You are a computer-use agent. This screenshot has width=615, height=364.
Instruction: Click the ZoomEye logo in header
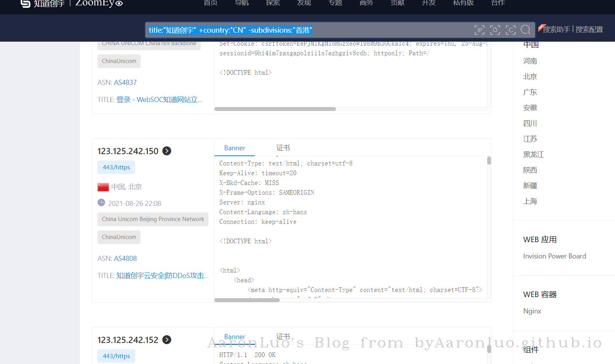(99, 4)
